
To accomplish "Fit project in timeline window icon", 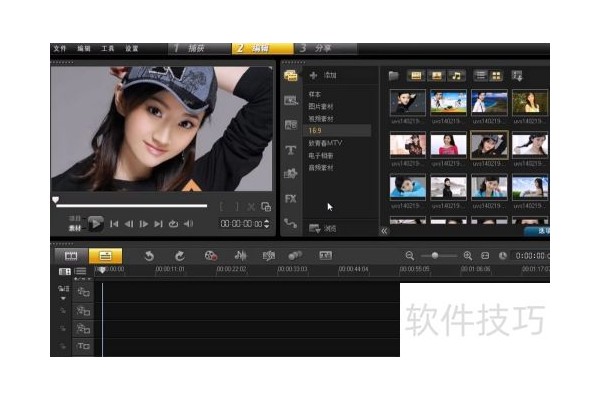I will click(x=485, y=256).
